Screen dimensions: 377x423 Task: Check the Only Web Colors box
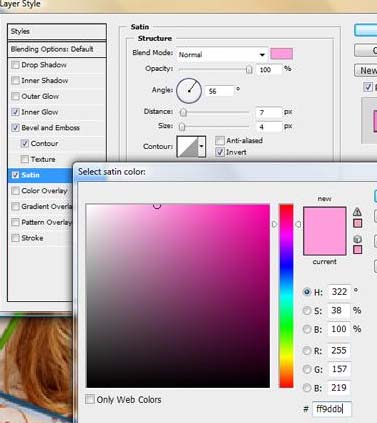pyautogui.click(x=90, y=399)
